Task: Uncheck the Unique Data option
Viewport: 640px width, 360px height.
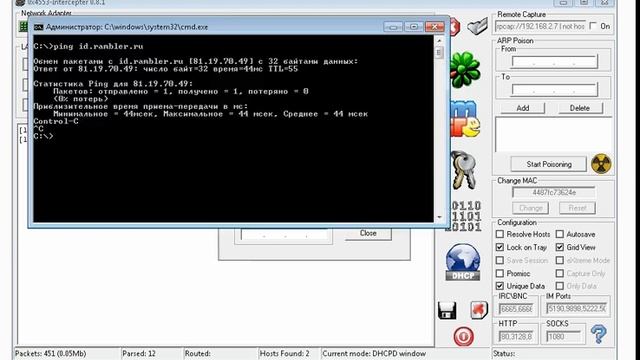Action: [500, 286]
